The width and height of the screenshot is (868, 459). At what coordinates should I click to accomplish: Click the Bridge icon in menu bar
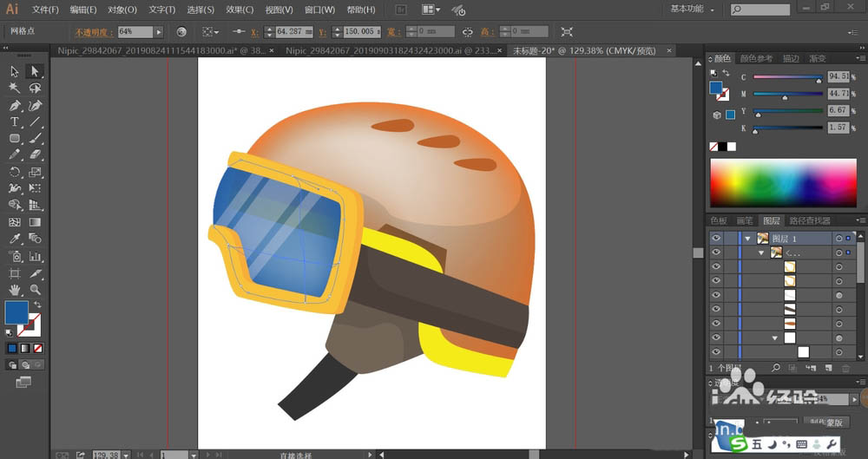click(400, 10)
